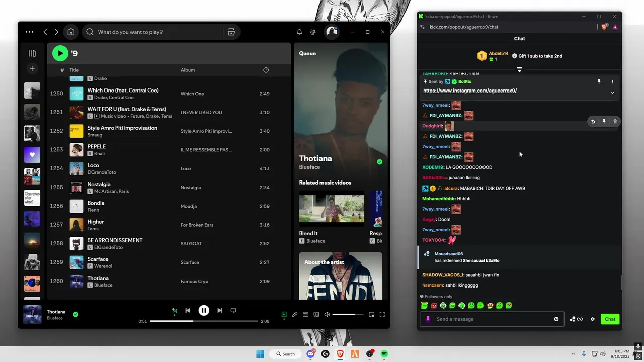The image size is (644, 362).
Task: Enter Spotify full screen mode
Action: (382, 315)
